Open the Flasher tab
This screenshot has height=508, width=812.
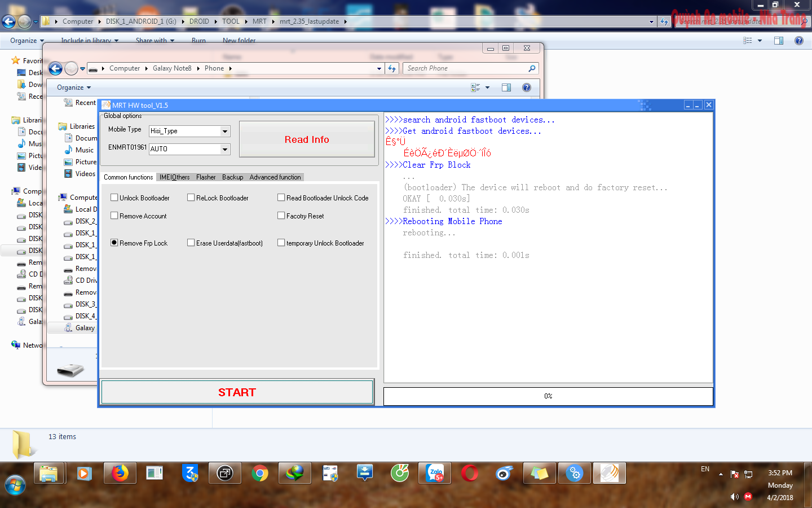click(206, 177)
